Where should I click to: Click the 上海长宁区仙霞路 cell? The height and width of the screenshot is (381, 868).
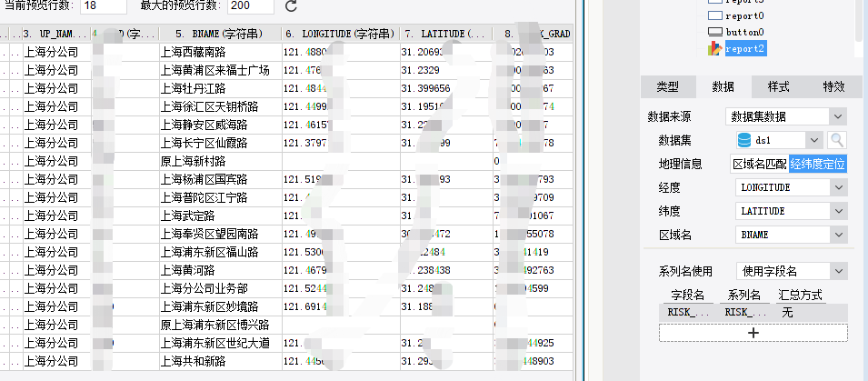tap(220, 144)
